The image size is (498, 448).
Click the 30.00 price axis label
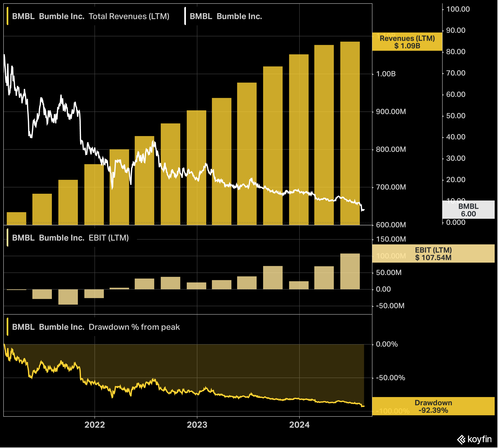click(x=456, y=158)
